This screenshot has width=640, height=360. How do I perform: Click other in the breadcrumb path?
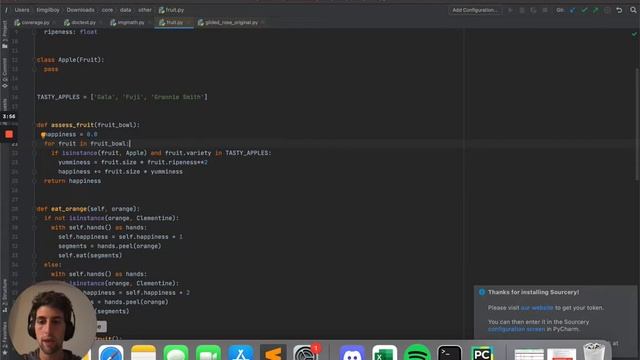click(144, 10)
